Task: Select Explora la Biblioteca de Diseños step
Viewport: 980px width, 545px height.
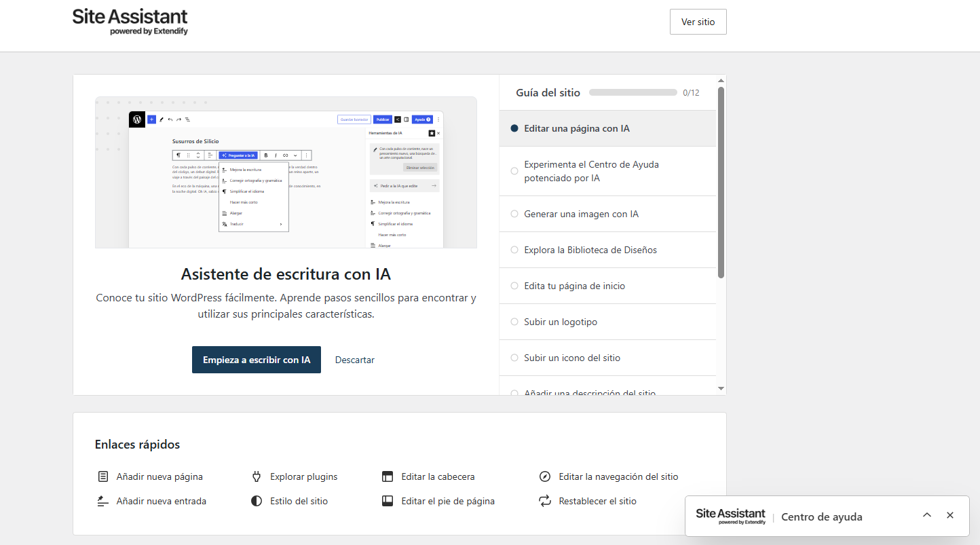Action: pyautogui.click(x=607, y=250)
